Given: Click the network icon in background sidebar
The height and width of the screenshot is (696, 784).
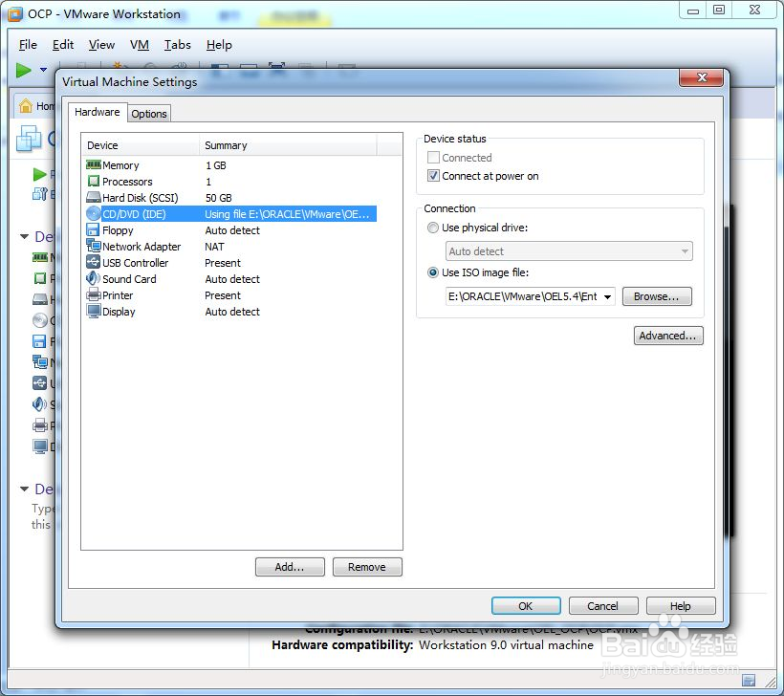Looking at the screenshot, I should tap(40, 362).
